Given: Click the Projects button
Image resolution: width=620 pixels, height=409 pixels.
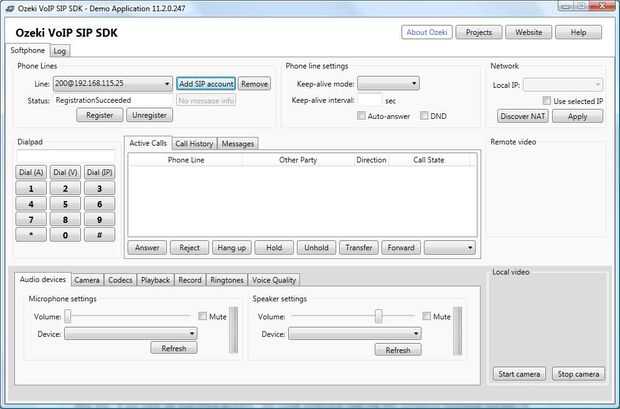Looking at the screenshot, I should pyautogui.click(x=479, y=32).
